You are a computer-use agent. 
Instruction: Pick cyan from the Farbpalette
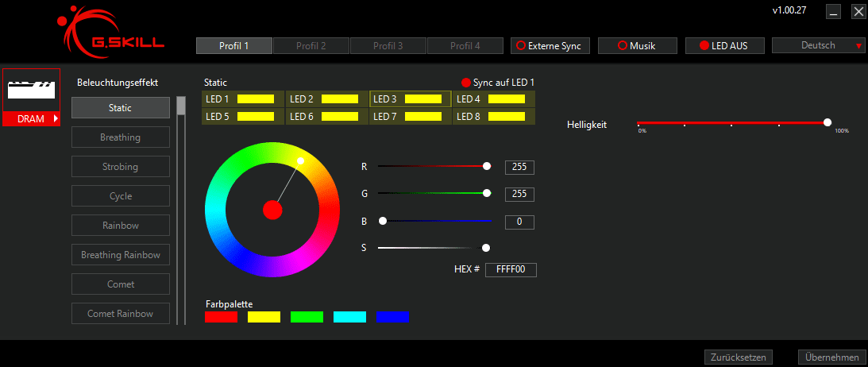pyautogui.click(x=350, y=317)
